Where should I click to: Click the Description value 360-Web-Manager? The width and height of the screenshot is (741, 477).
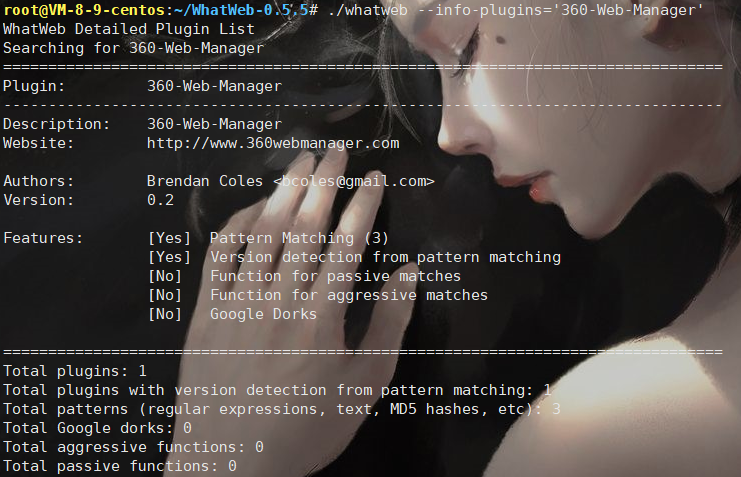pos(215,124)
